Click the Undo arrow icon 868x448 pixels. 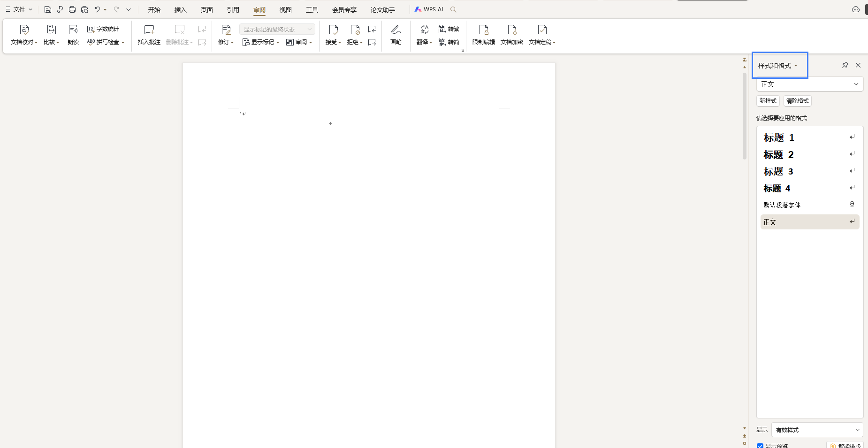tap(97, 9)
